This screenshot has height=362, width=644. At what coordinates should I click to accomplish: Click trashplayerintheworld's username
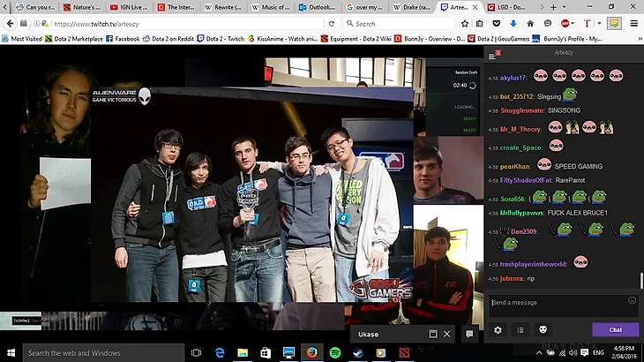coord(533,264)
